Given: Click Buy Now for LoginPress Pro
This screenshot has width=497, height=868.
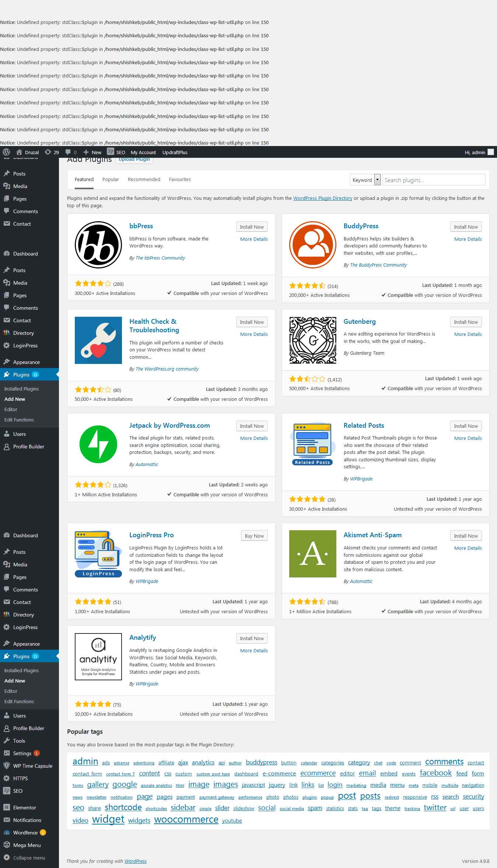Looking at the screenshot, I should pos(255,536).
